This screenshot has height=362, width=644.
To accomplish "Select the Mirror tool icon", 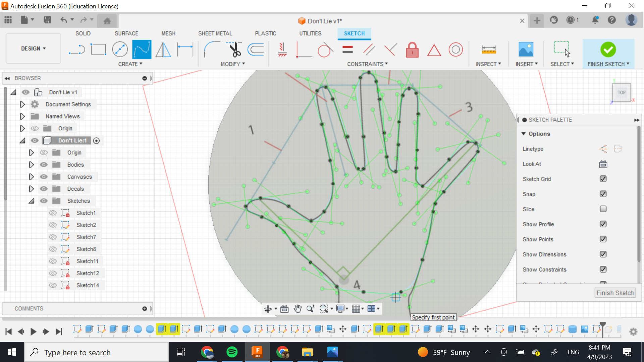I will pos(163,50).
